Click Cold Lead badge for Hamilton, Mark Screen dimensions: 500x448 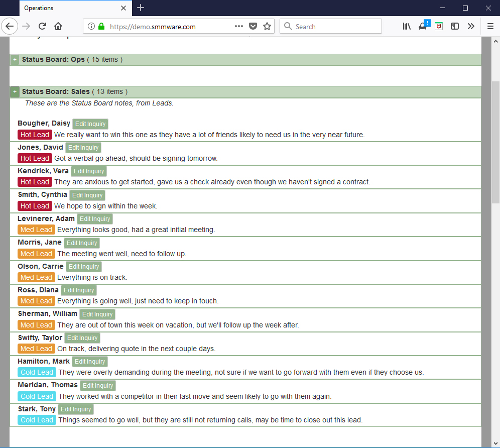coord(37,372)
